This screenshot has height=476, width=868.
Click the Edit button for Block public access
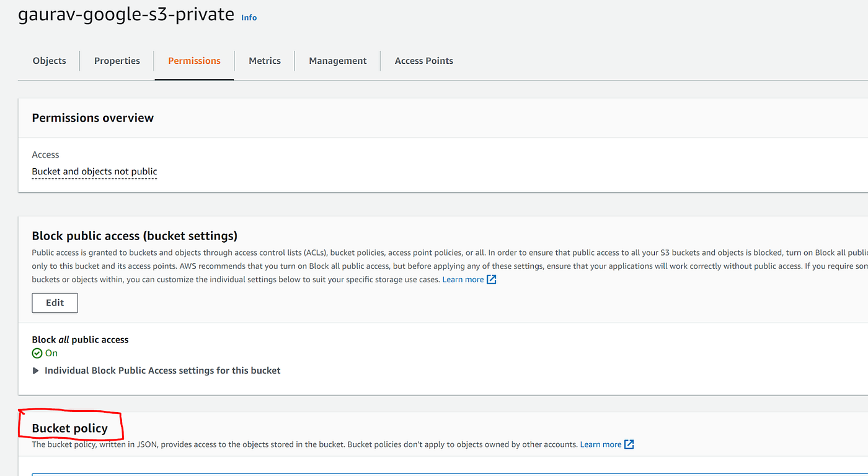[x=55, y=303]
